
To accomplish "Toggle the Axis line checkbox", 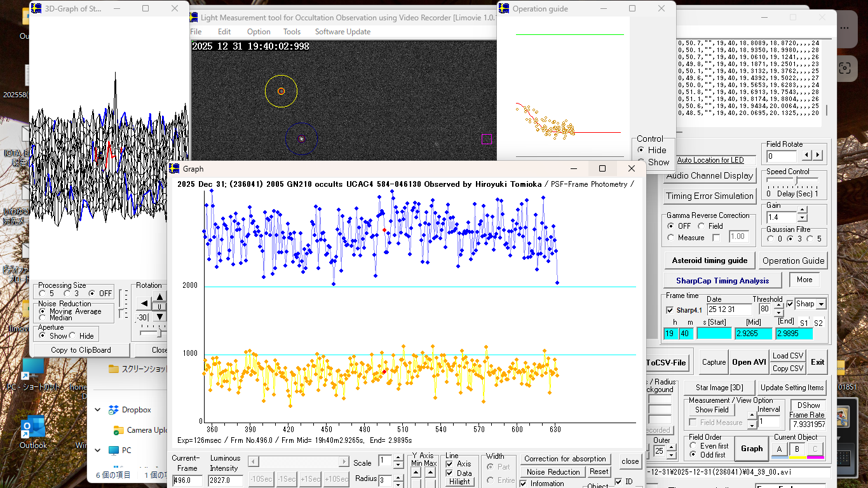I will 450,464.
